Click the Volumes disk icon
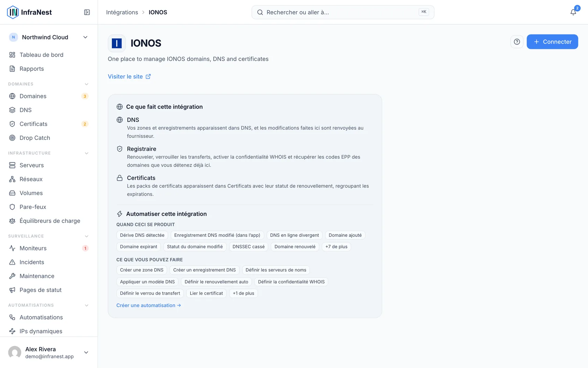 pos(12,193)
